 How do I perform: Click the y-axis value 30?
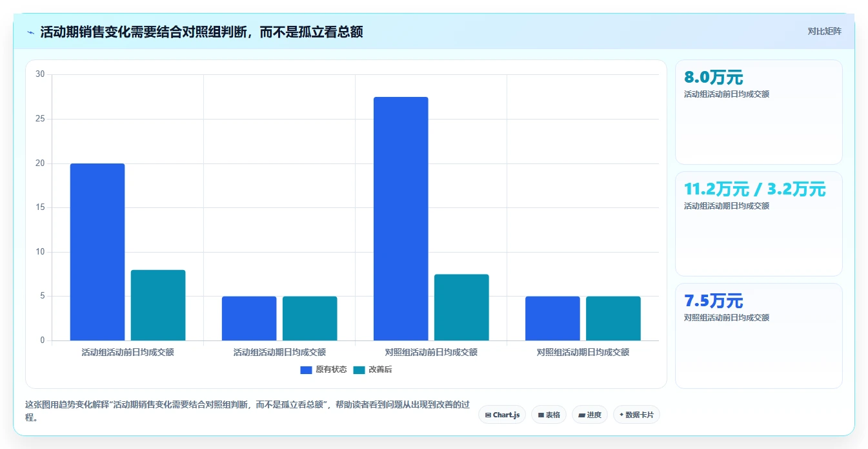[x=40, y=74]
